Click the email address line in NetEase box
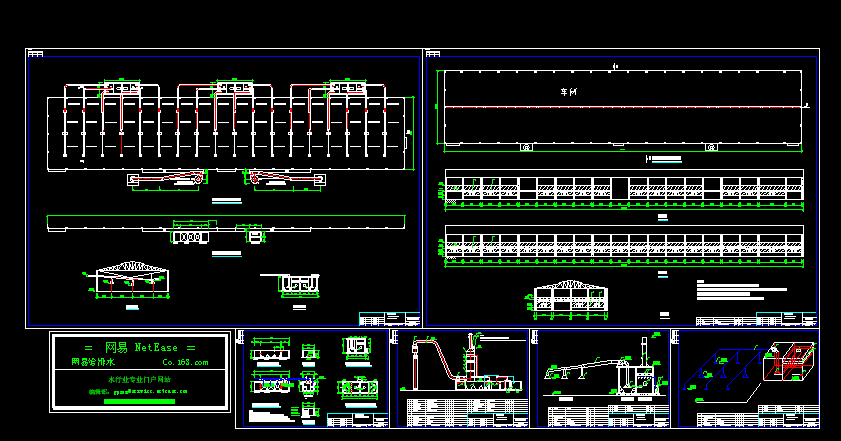This screenshot has width=841, height=441. click(x=138, y=392)
